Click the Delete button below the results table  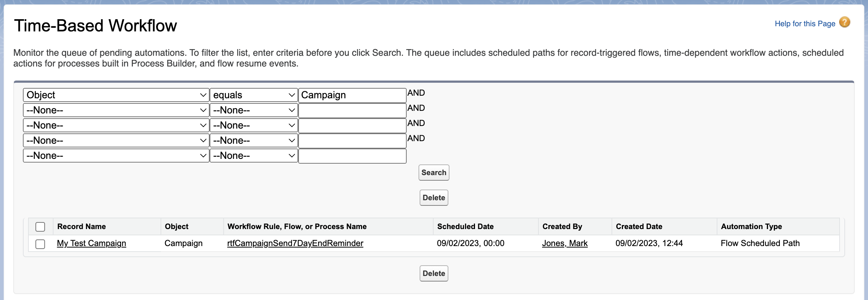pyautogui.click(x=434, y=273)
